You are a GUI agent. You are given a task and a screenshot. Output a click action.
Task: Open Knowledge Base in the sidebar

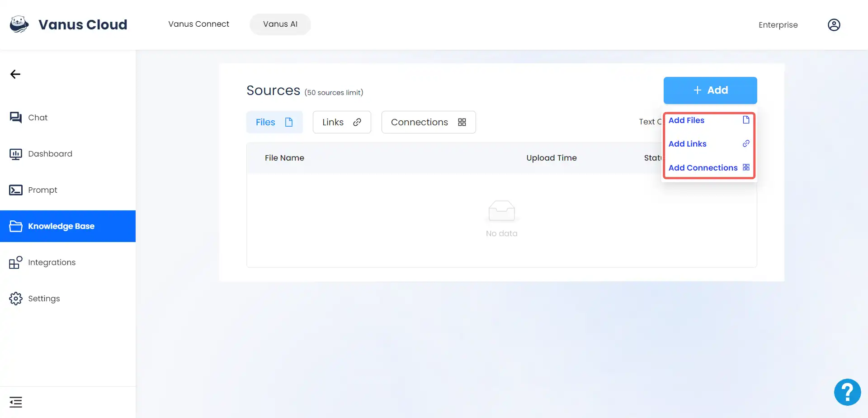[x=68, y=226]
